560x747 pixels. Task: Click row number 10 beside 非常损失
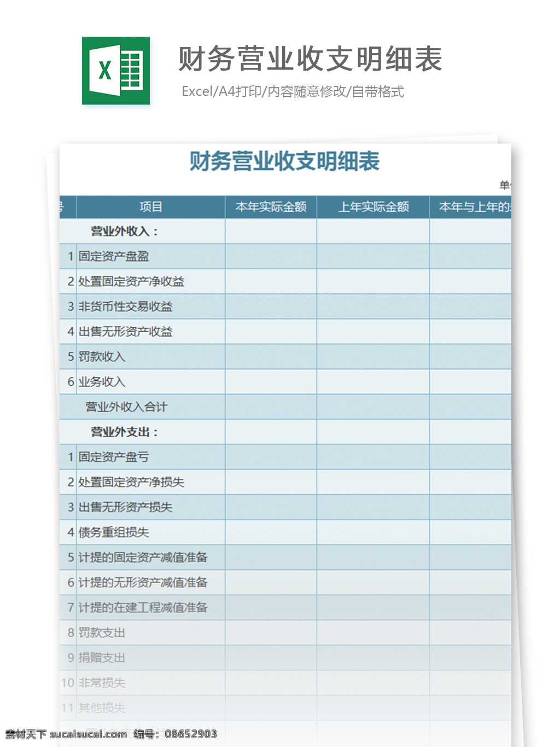[x=67, y=683]
